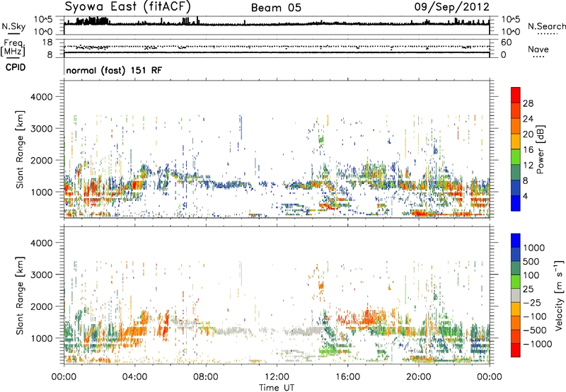Click the '18' frequency axis tick label
This screenshot has width=566, height=392.
click(47, 42)
